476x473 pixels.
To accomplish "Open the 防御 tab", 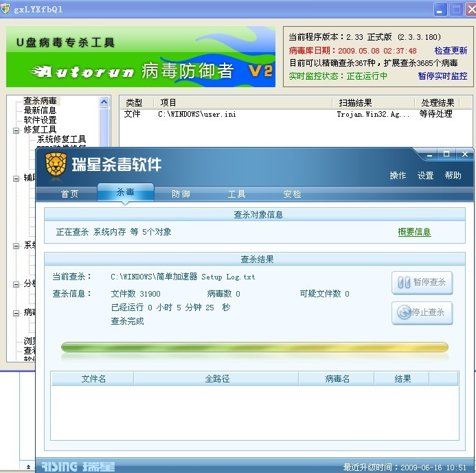I will click(x=181, y=194).
